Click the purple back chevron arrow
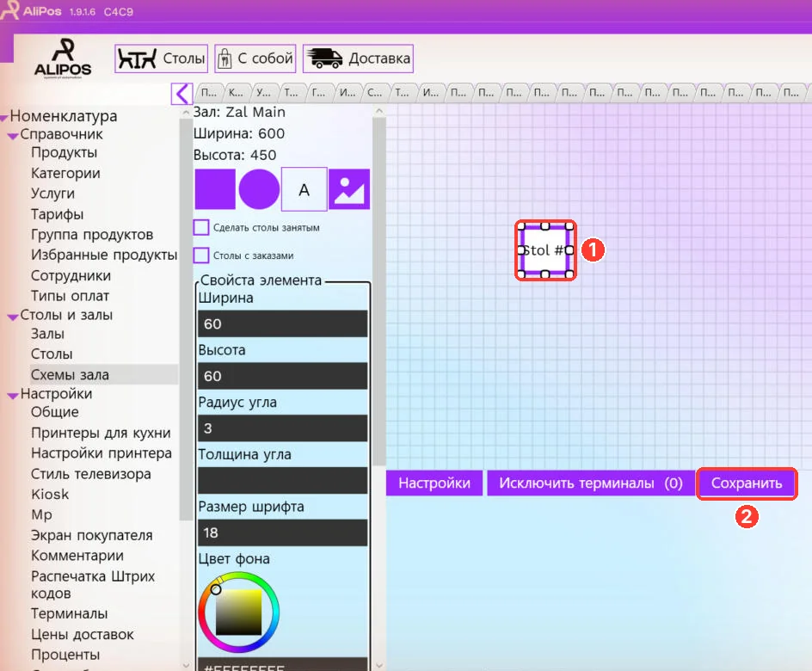 [181, 94]
